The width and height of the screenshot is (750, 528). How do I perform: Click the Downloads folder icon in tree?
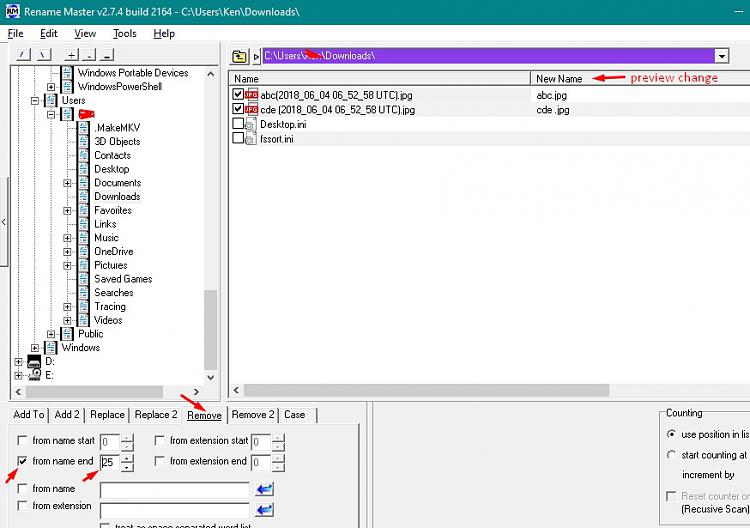click(x=83, y=196)
